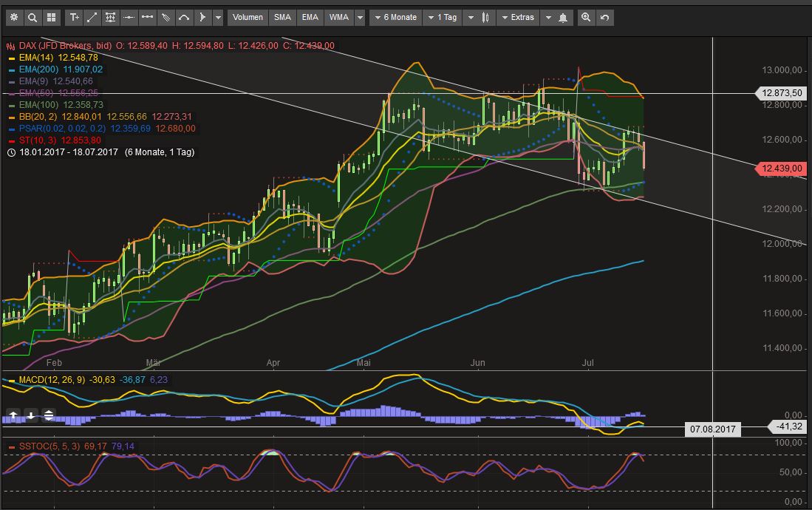
Task: Open the chart layout grid icon
Action: coord(51,17)
